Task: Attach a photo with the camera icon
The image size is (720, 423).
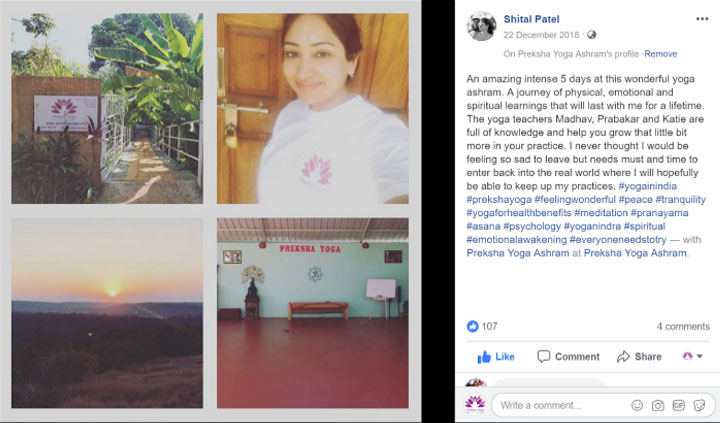Action: tap(658, 405)
